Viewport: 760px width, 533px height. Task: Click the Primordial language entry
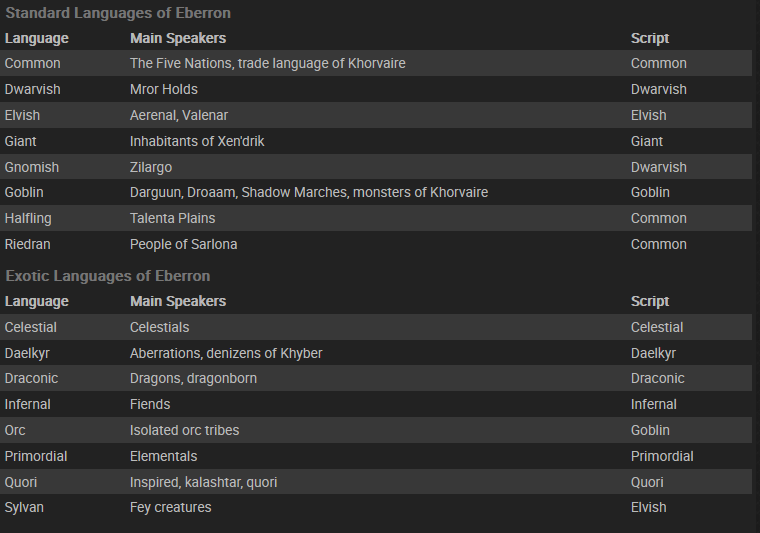36,456
